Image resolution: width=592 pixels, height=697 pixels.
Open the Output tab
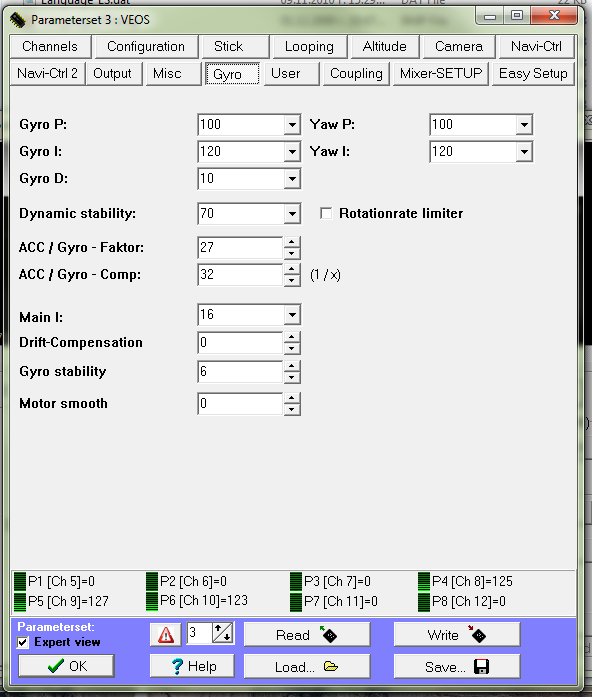[x=112, y=73]
